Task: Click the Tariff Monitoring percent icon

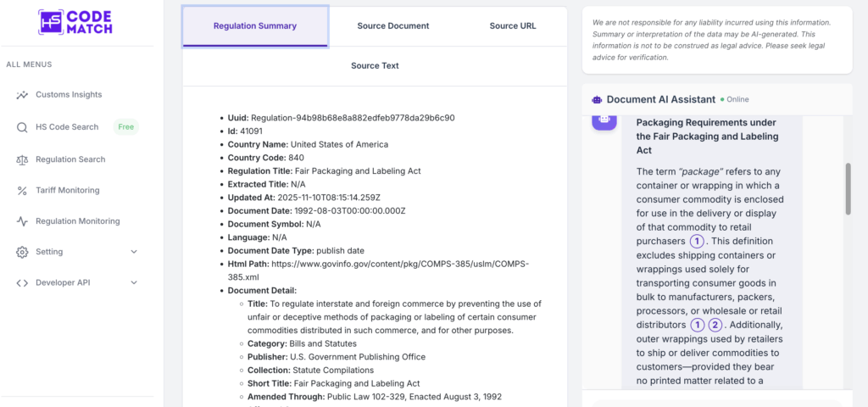Action: pos(22,191)
